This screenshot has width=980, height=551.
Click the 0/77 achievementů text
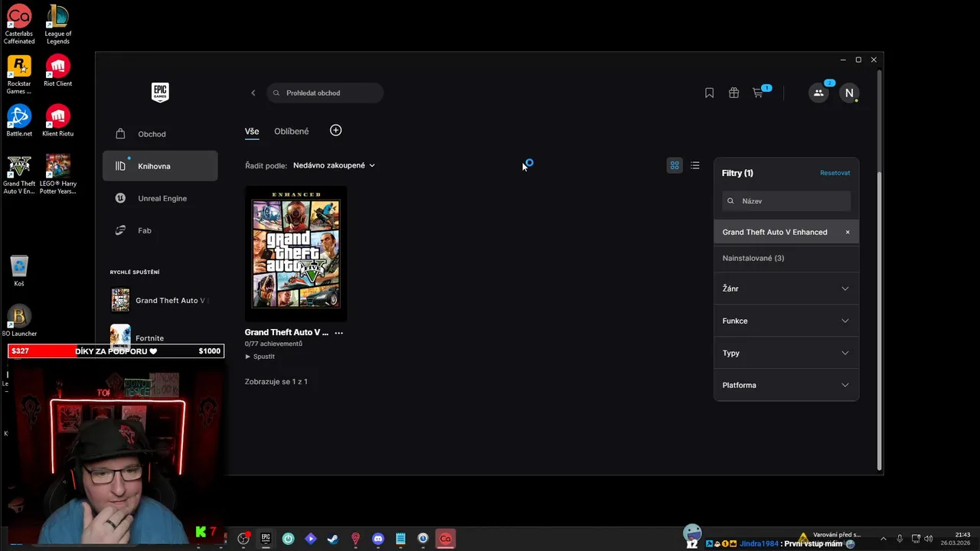[273, 344]
